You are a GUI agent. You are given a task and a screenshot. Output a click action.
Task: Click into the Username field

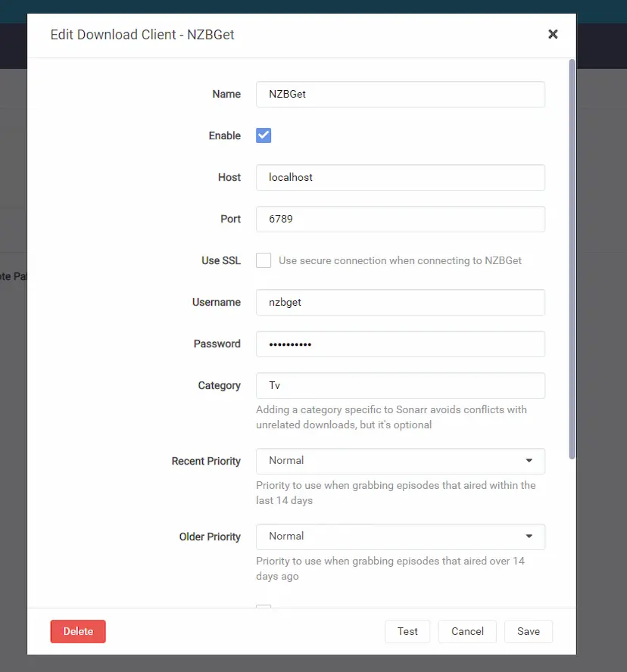[x=401, y=302]
